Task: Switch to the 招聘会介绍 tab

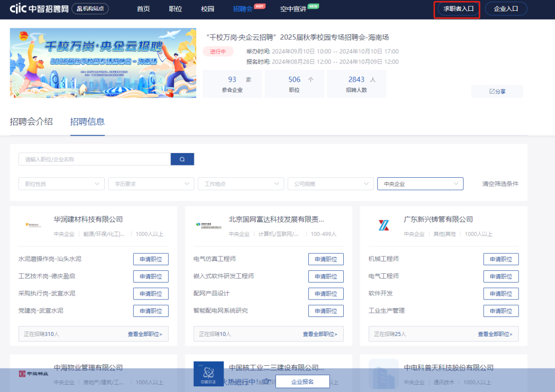Action: (32, 122)
